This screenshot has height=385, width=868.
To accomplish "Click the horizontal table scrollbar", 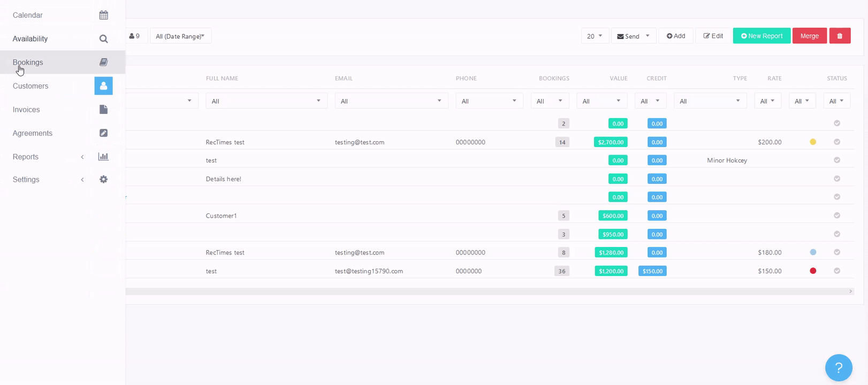I will pyautogui.click(x=482, y=291).
